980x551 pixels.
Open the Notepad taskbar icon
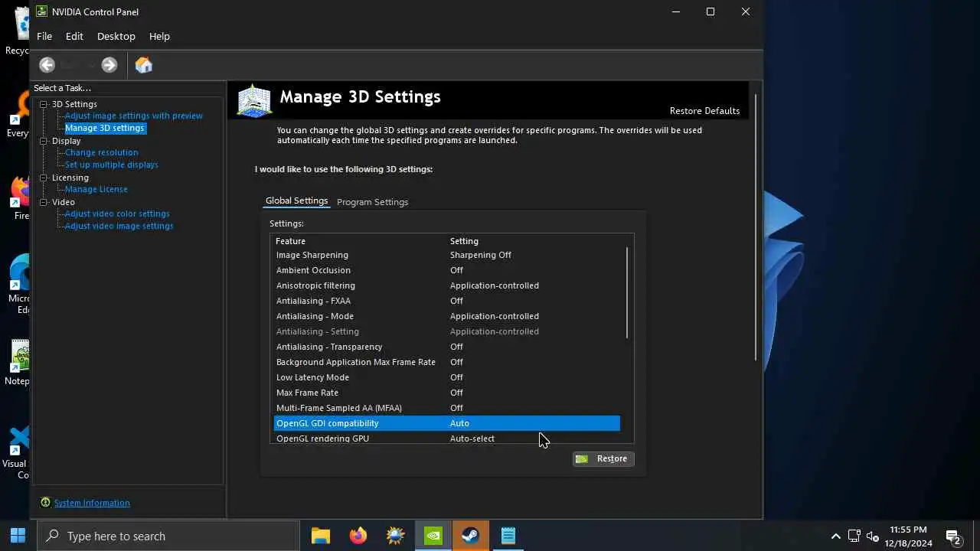508,536
